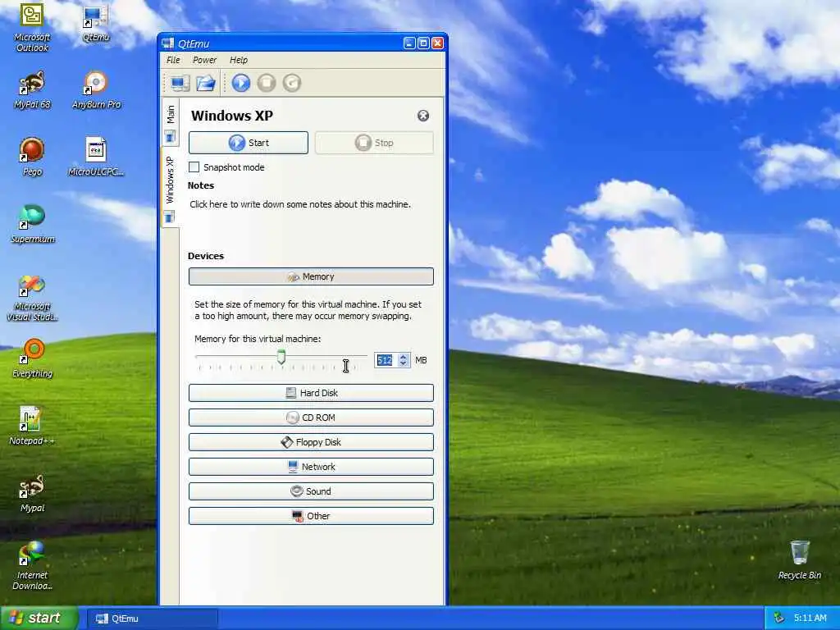Select the Microsoft Visual Studio desktop icon

pyautogui.click(x=32, y=297)
